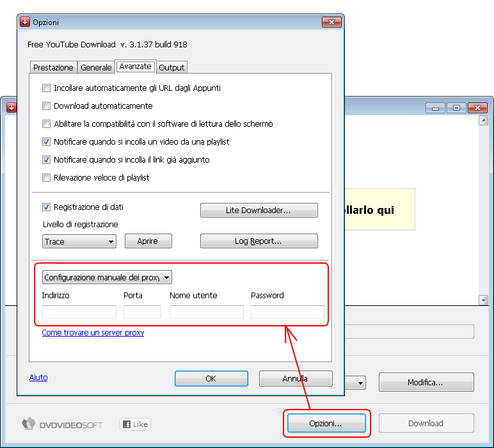Image resolution: width=494 pixels, height=448 pixels.
Task: Click the yellow paste hint box
Action: coord(379,209)
